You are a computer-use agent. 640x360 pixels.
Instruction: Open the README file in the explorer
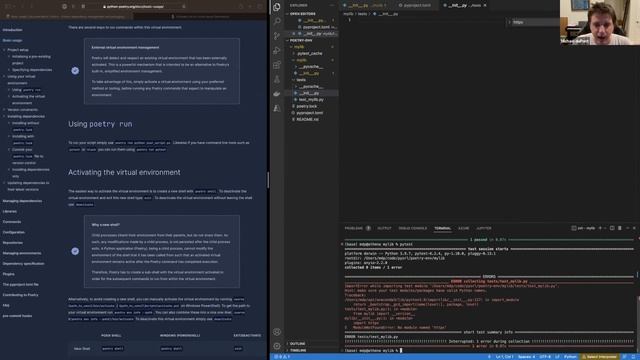pos(307,119)
